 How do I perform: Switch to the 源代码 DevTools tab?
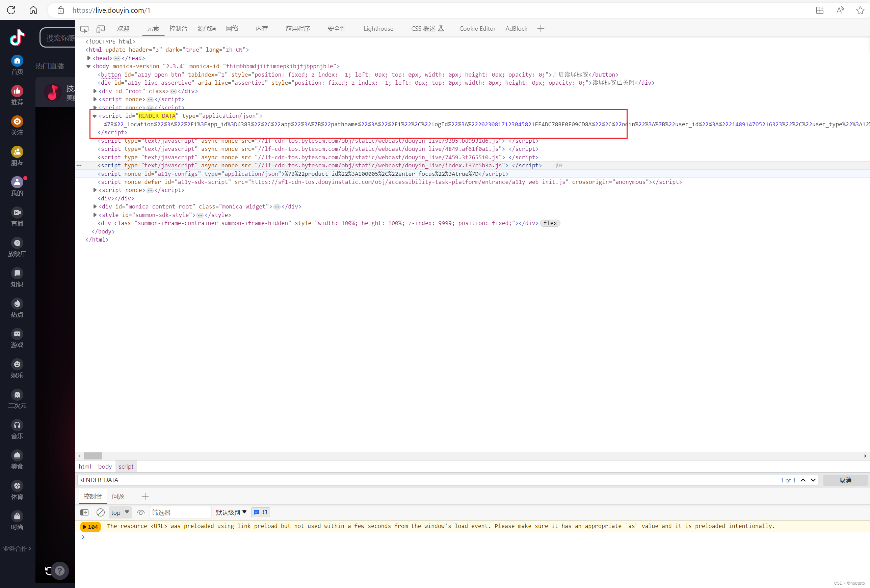[x=207, y=28]
